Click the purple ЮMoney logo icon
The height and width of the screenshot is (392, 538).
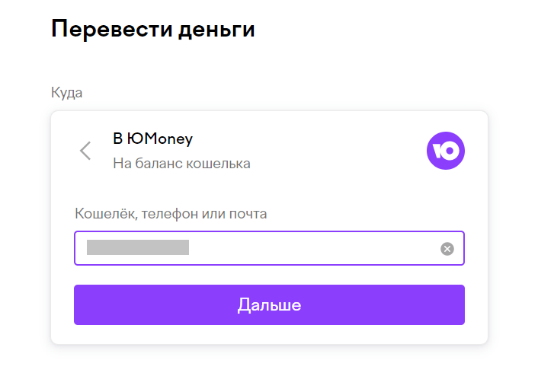tap(445, 151)
